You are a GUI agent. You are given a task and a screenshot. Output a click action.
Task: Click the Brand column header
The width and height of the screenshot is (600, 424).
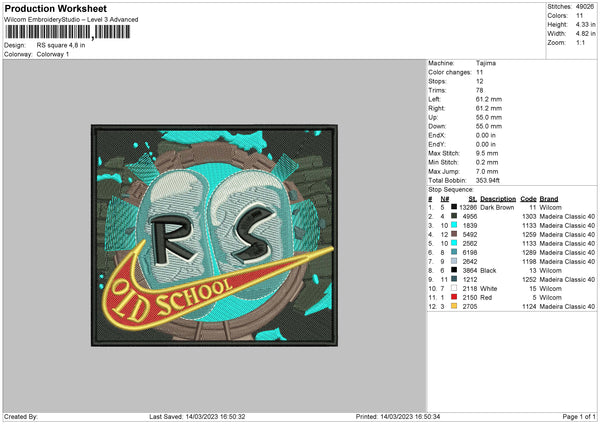coord(549,199)
